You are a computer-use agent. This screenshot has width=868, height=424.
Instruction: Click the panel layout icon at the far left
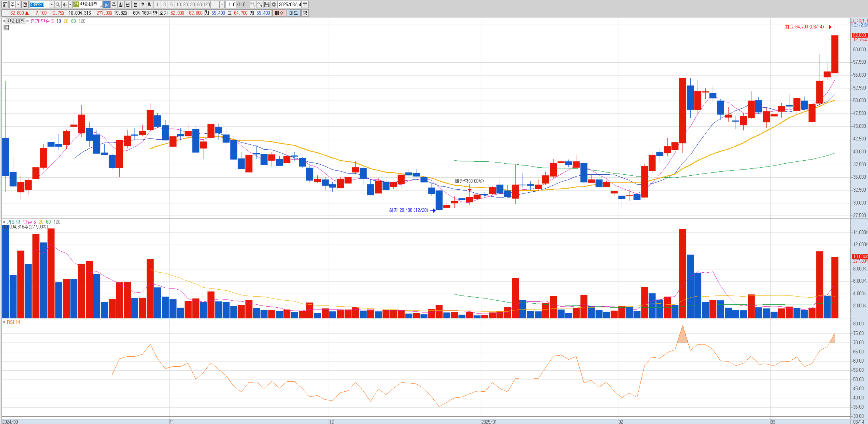pos(5,4)
